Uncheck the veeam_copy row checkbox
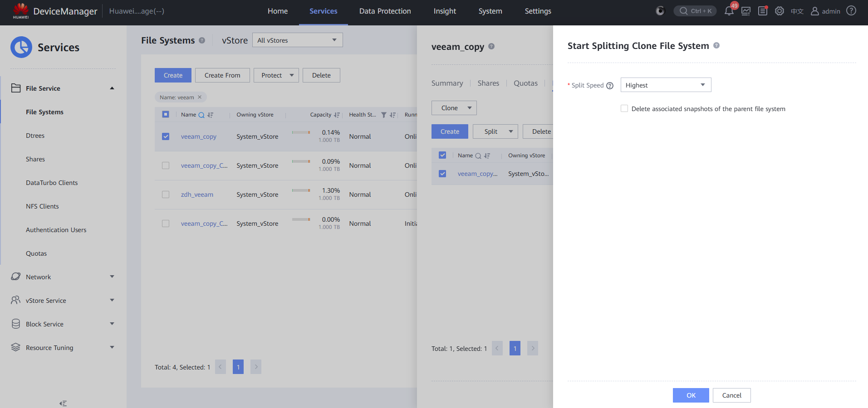This screenshot has width=868, height=408. point(166,136)
